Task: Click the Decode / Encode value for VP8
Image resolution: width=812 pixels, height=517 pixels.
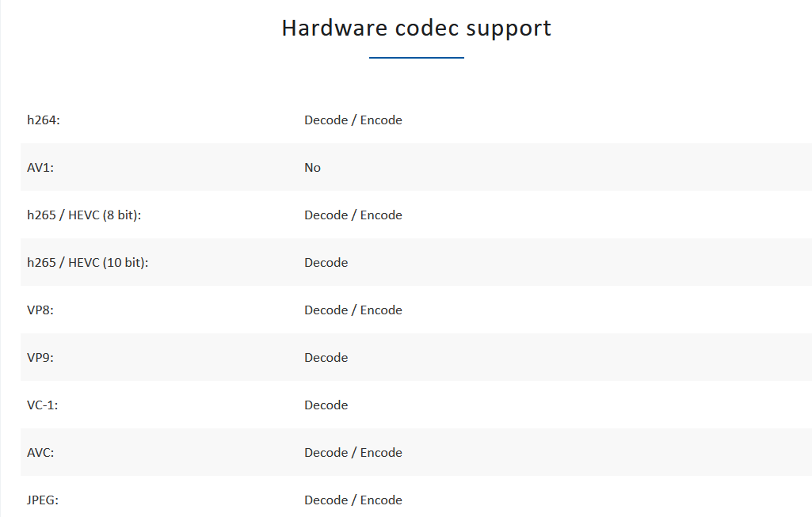Action: coord(353,310)
